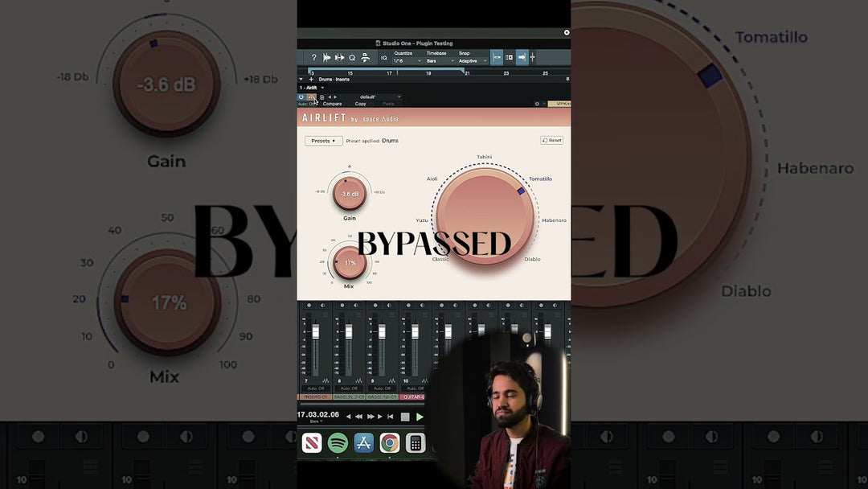Click the plus icon beside Drums Inserts
This screenshot has height=489, width=868.
pos(311,79)
